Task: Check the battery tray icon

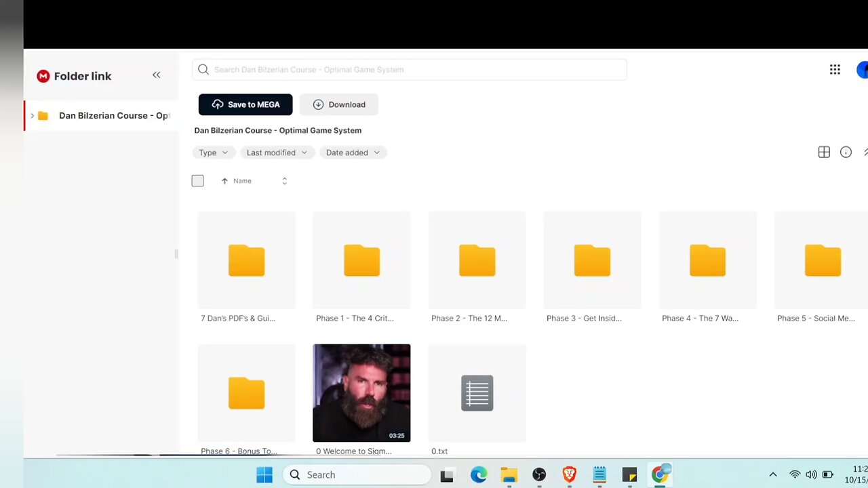Action: [828, 474]
